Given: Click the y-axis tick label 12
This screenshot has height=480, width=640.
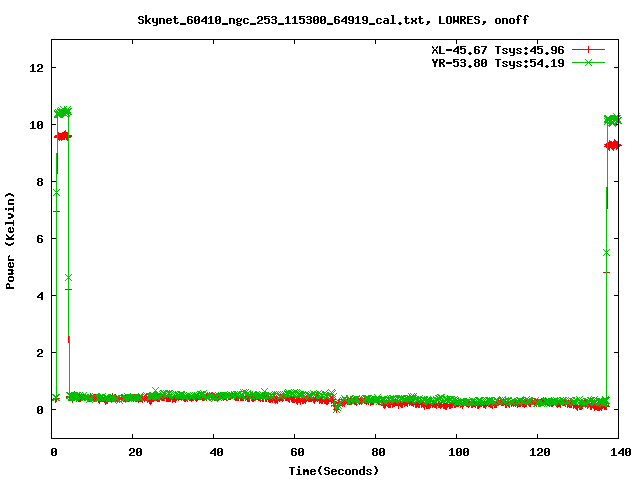Looking at the screenshot, I should click(x=36, y=68).
